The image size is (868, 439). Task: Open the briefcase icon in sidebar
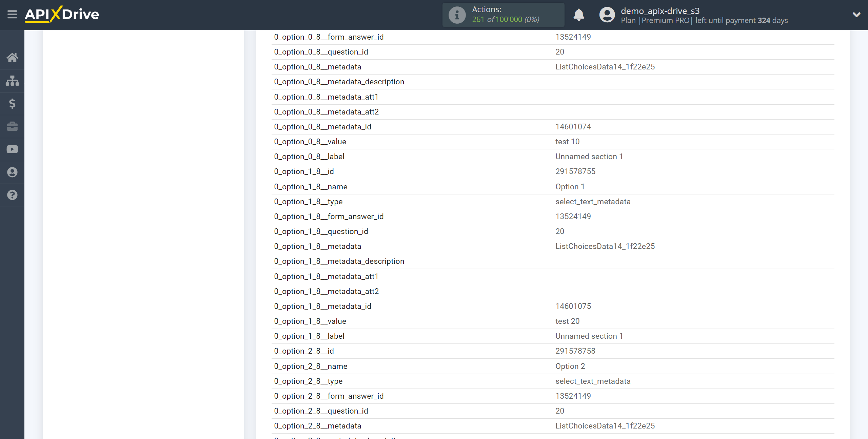pos(12,126)
